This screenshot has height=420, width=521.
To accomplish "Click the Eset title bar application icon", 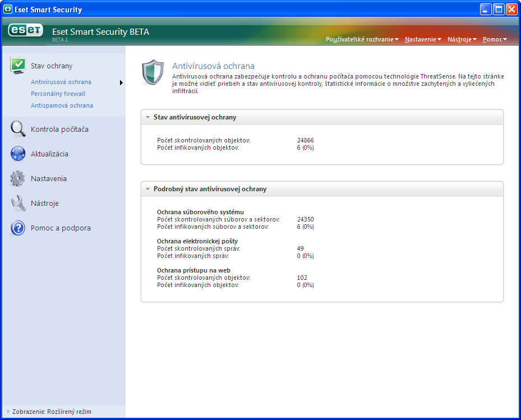I will coord(8,10).
